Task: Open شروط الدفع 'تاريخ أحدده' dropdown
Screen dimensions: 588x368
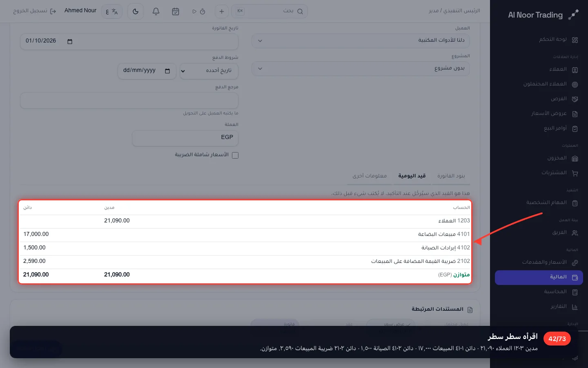Action: 209,71
